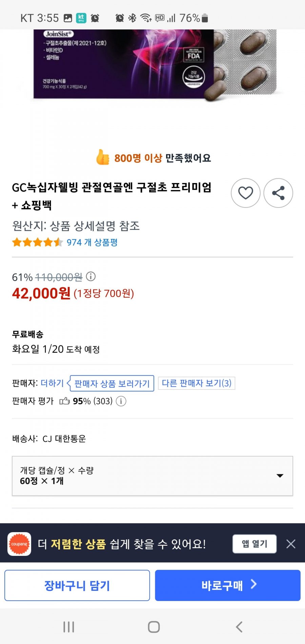Tap seller name 더하기 link
This screenshot has height=644, width=305.
[52, 383]
